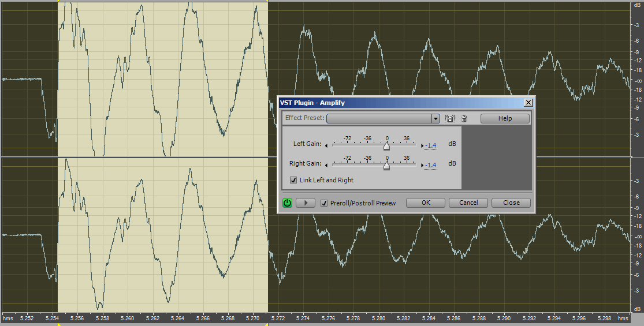Click Right Gain increase arrow
Viewport: 644px width, 326px height.
(x=422, y=165)
